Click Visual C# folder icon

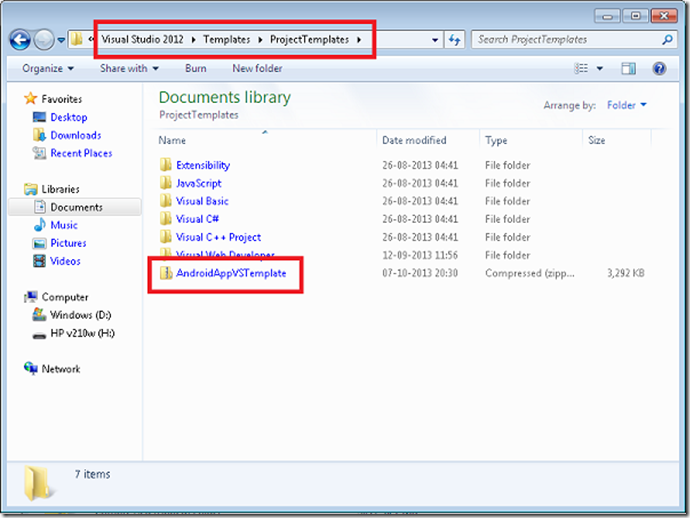click(x=166, y=219)
